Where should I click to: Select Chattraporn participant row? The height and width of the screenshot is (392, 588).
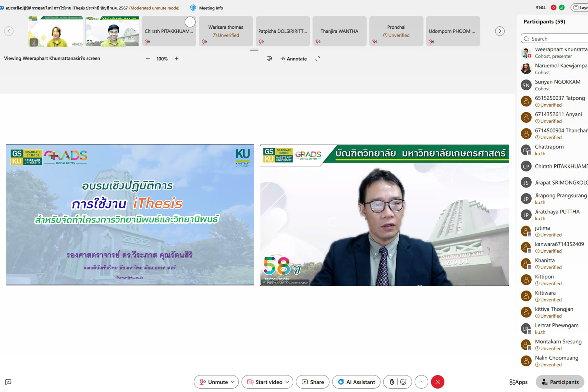tap(554, 150)
